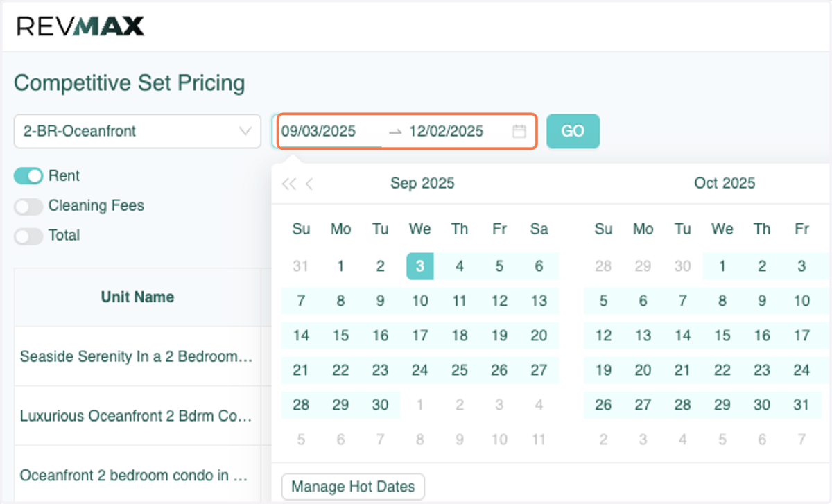The height and width of the screenshot is (504, 832).
Task: Choose October 31 on the calendar
Action: pos(801,405)
